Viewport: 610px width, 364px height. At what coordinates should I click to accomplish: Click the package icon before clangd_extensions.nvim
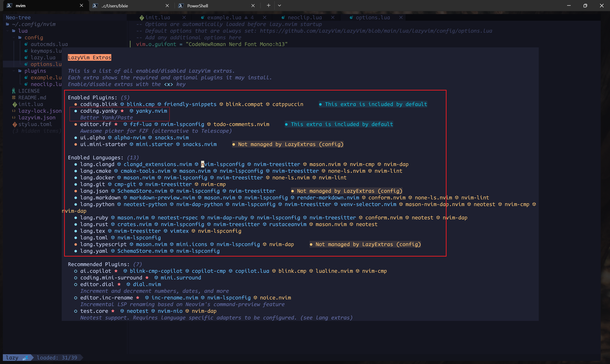click(x=119, y=164)
